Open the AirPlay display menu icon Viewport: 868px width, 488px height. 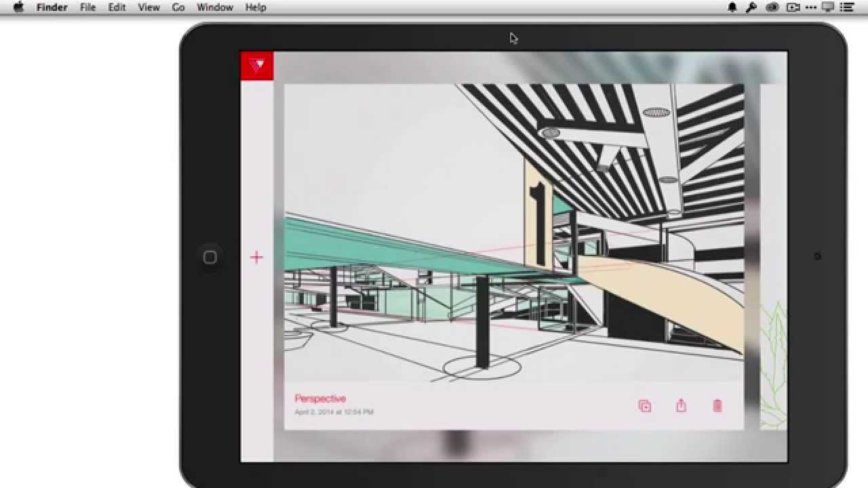(827, 7)
